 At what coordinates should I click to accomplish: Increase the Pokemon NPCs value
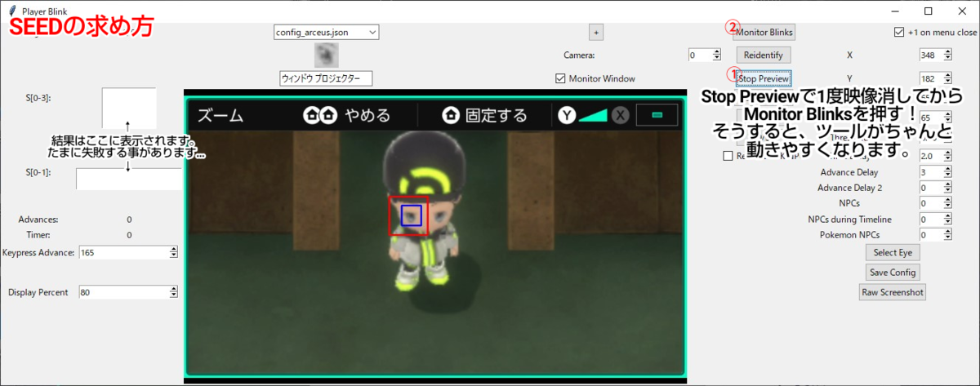coord(947,231)
